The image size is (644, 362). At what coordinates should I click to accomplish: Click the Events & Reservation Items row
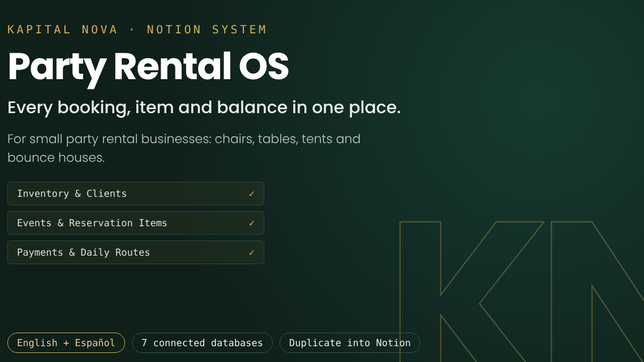coord(136,223)
